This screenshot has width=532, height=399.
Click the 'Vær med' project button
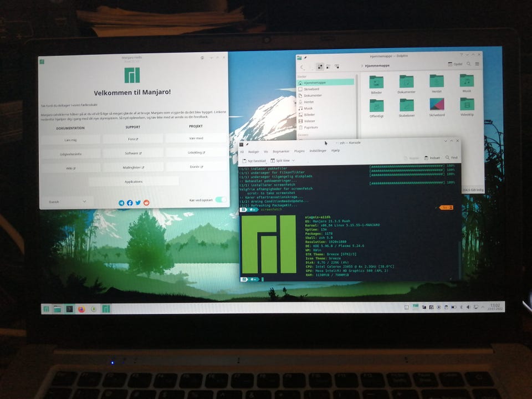[196, 138]
